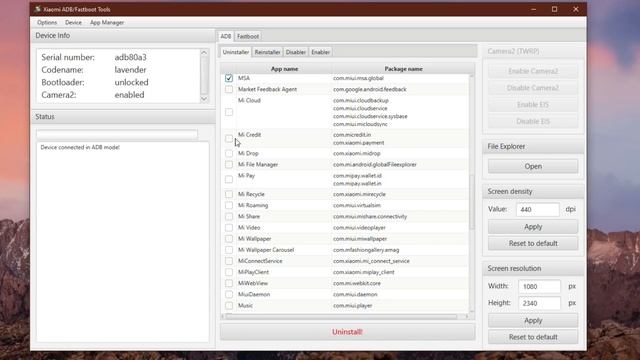Check the Mi Drop checkbox

click(229, 153)
